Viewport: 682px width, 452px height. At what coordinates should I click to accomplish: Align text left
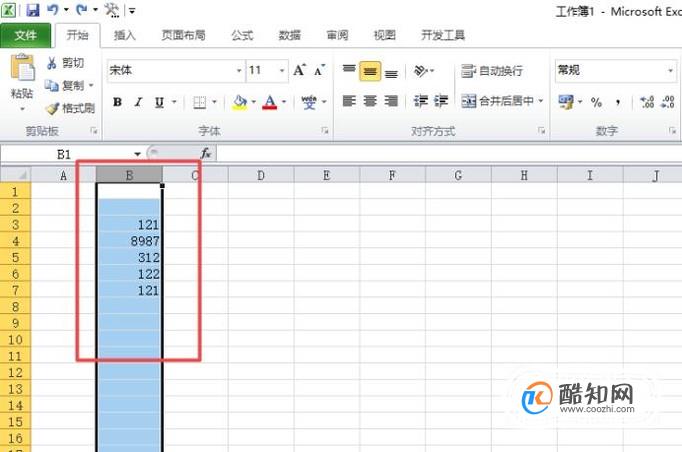349,101
